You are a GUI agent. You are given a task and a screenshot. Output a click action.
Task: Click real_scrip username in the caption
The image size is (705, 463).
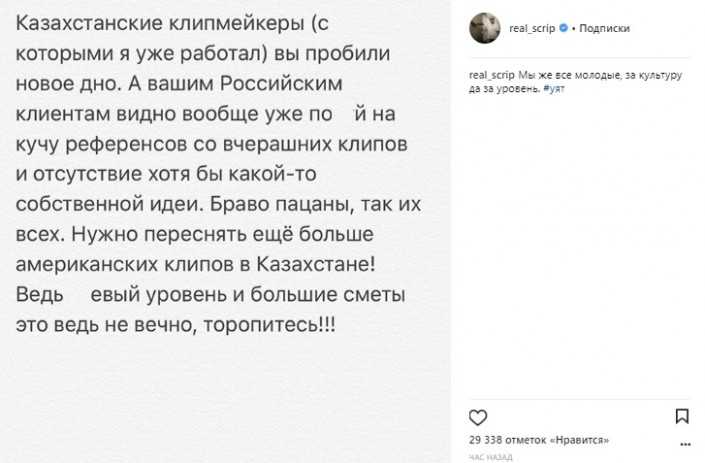489,77
